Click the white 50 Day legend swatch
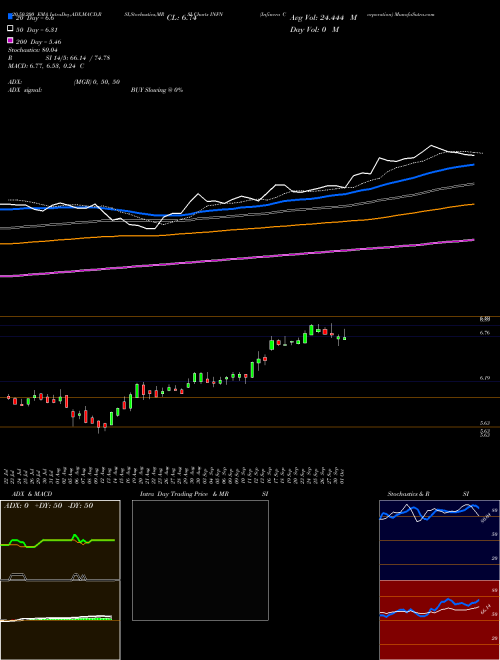The height and width of the screenshot is (660, 500). [10, 29]
